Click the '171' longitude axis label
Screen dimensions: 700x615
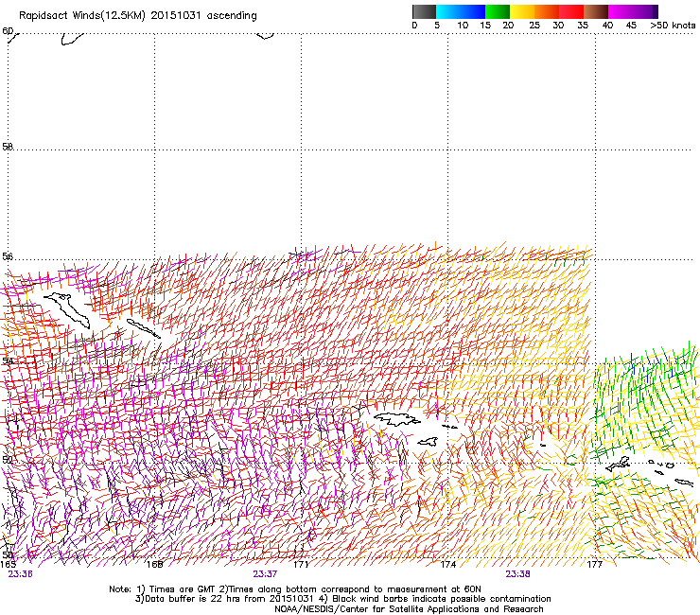click(301, 565)
